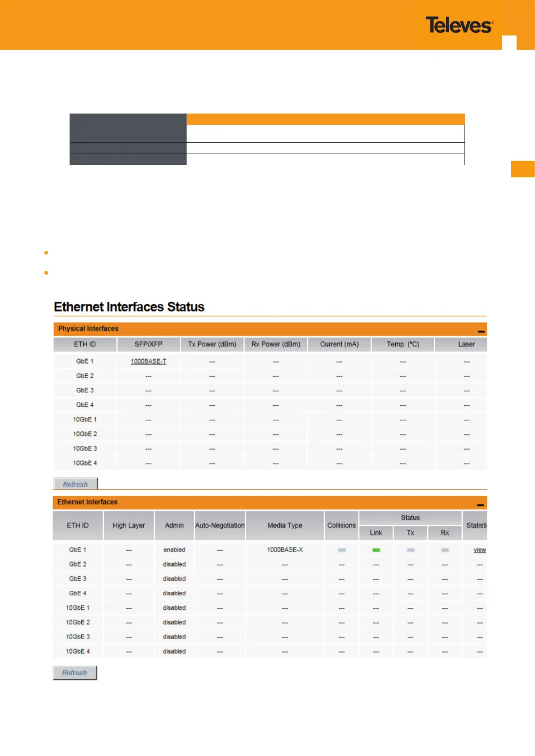This screenshot has width=535, height=756.
Task: Open the view statistics link for GbE 1
Action: pyautogui.click(x=480, y=550)
